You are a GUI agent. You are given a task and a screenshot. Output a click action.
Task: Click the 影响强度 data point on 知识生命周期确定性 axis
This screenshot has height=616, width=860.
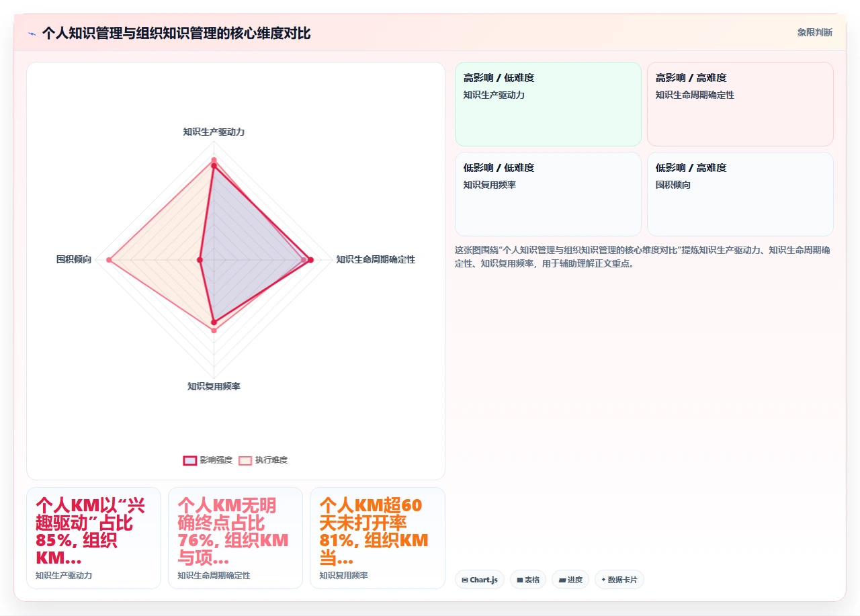(310, 259)
